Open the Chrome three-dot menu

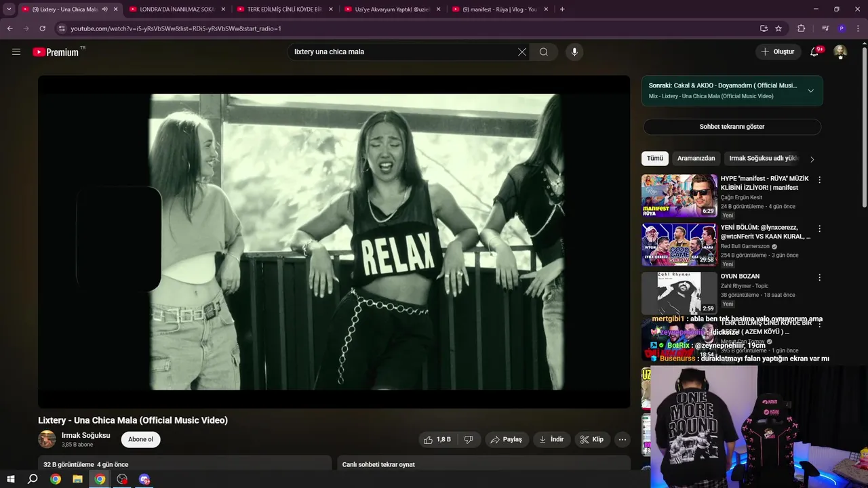858,28
